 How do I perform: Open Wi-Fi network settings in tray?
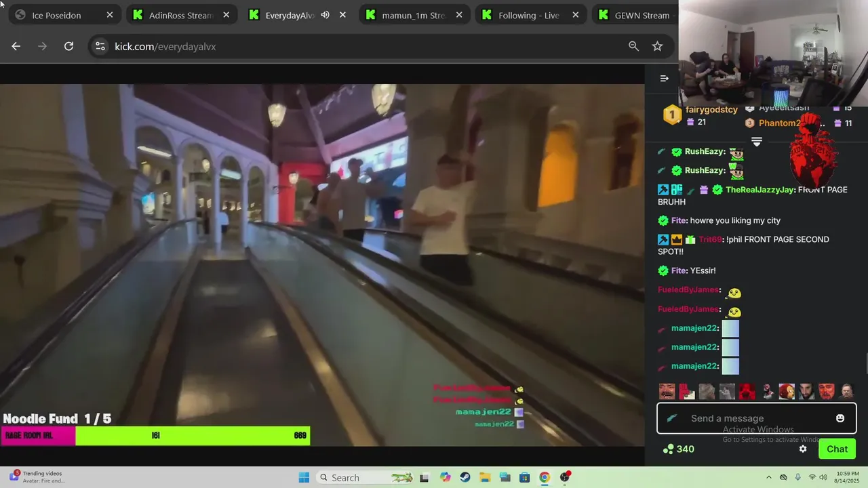coord(812,477)
